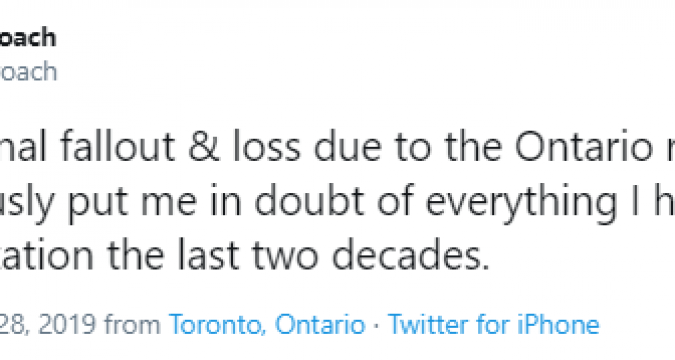Select the "28, 2019" tweet date
The image size is (675, 360).
47,324
